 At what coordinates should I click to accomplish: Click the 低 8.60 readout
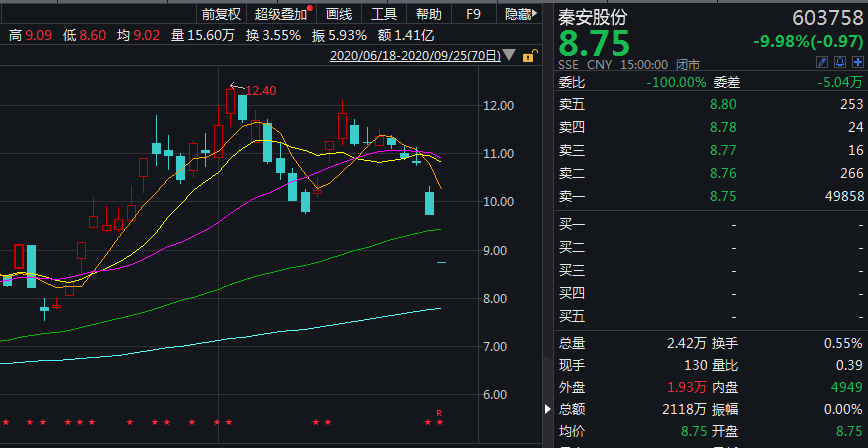point(84,37)
